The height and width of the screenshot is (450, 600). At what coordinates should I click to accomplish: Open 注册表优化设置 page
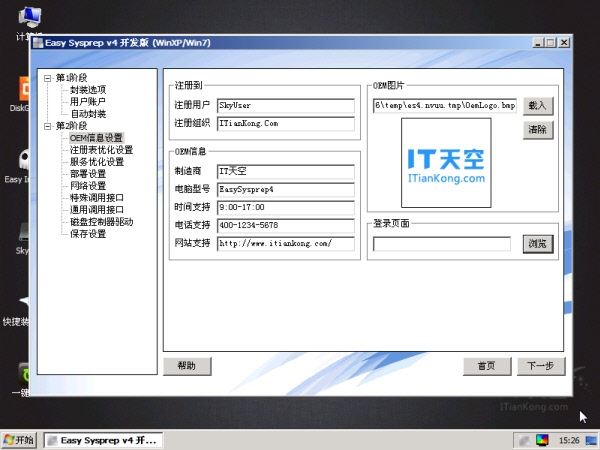[101, 150]
